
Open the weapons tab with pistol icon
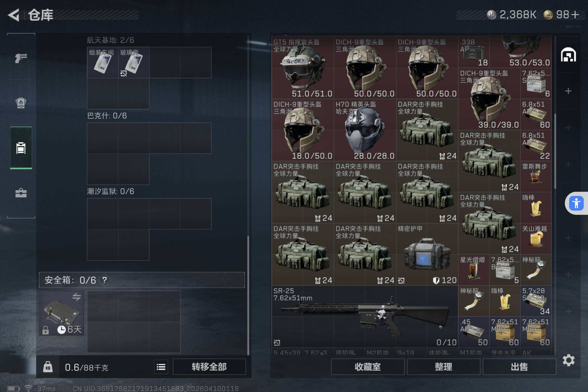pos(21,58)
